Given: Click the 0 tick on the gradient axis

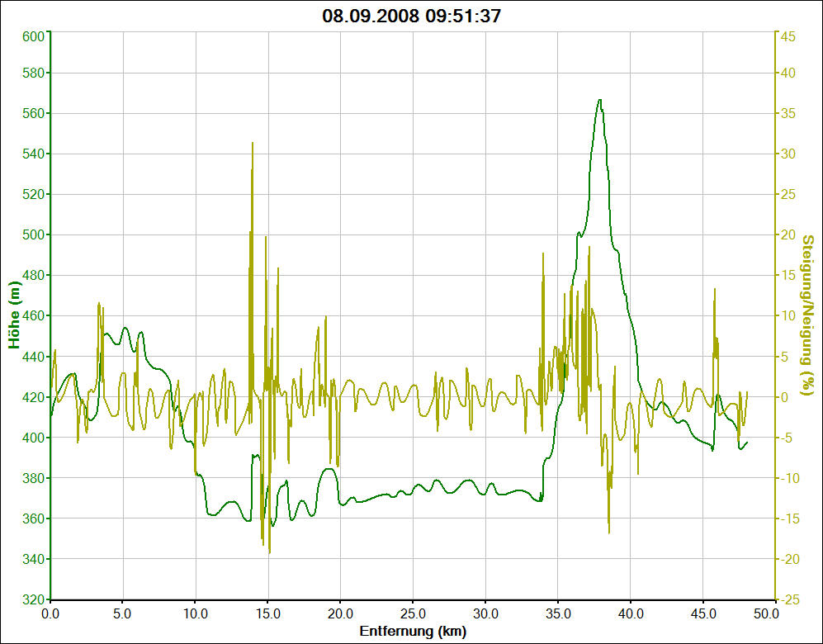Looking at the screenshot, I should point(783,397).
